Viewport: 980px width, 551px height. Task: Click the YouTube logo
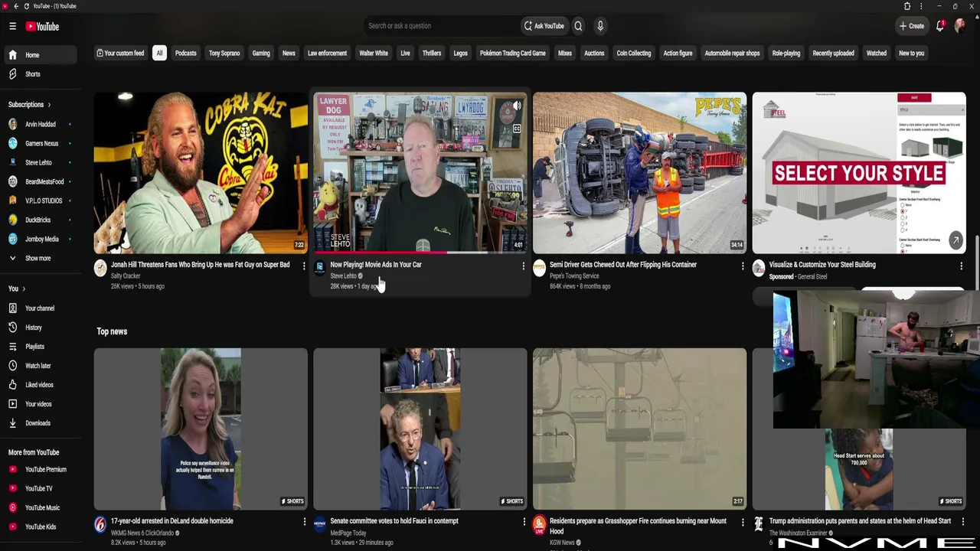click(42, 26)
